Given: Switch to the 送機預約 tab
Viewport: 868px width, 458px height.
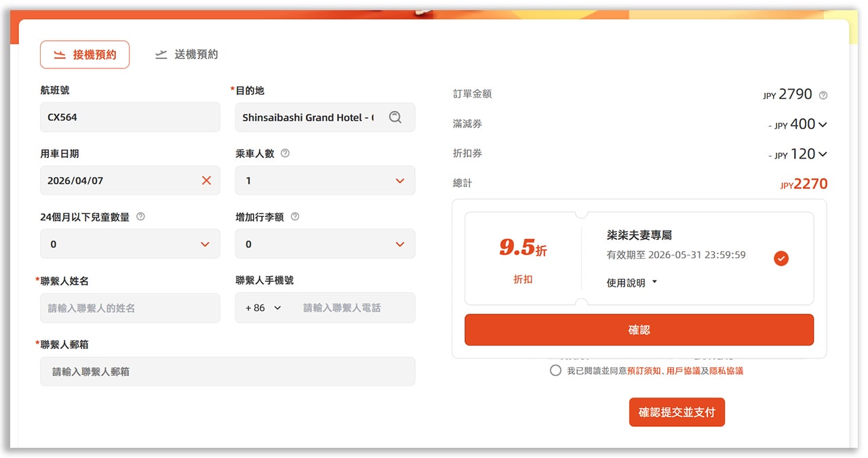Looking at the screenshot, I should pyautogui.click(x=186, y=55).
